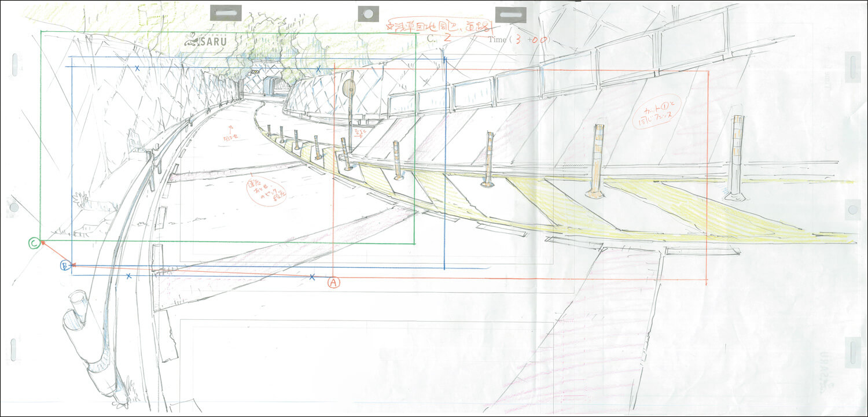Click the blue X mark beside marker A
Screen dimensions: 868x417
click(312, 277)
